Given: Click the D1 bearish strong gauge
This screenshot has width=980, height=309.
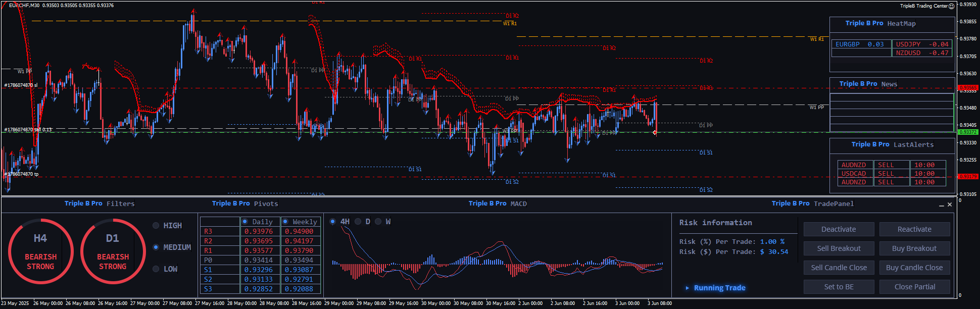Looking at the screenshot, I should 113,251.
